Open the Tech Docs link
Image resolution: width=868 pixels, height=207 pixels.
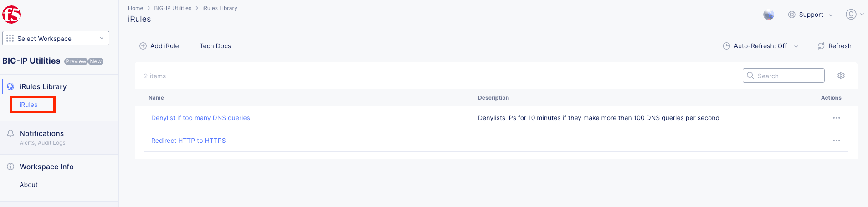[215, 46]
